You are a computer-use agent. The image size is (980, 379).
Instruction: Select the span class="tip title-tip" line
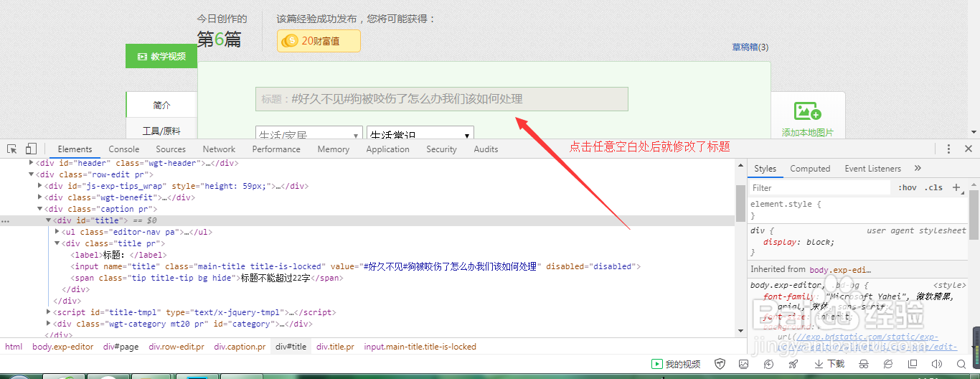click(x=206, y=278)
